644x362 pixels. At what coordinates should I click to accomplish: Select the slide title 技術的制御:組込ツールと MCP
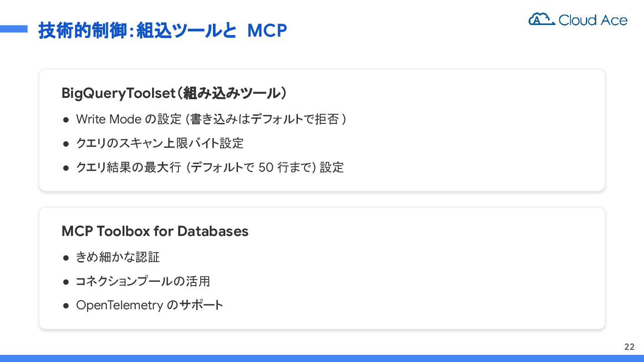162,31
